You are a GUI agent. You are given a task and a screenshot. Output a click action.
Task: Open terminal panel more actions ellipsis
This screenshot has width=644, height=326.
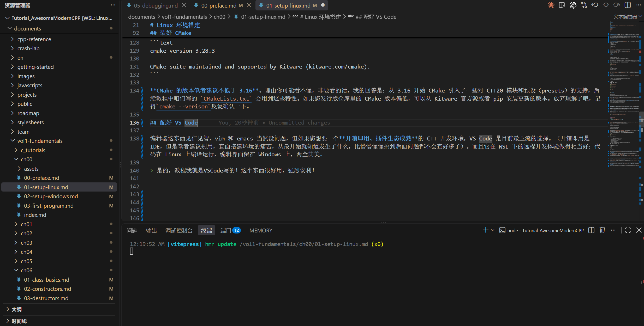[613, 230]
